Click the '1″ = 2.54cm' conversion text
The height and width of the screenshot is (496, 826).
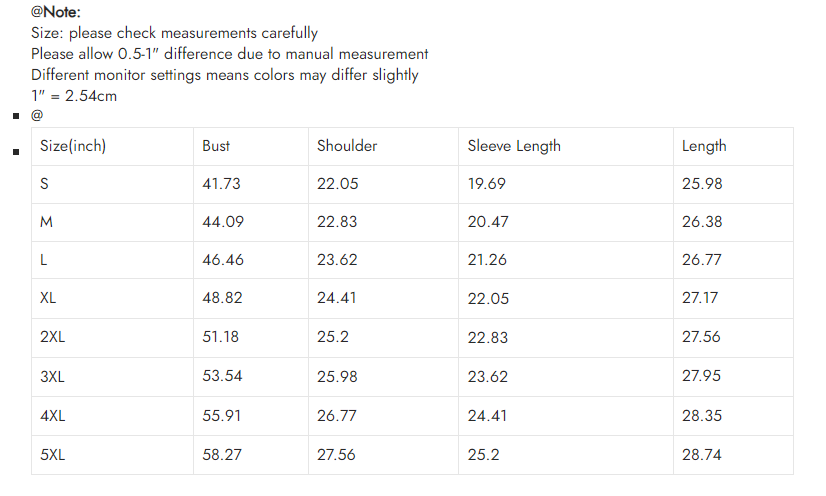[x=74, y=96]
